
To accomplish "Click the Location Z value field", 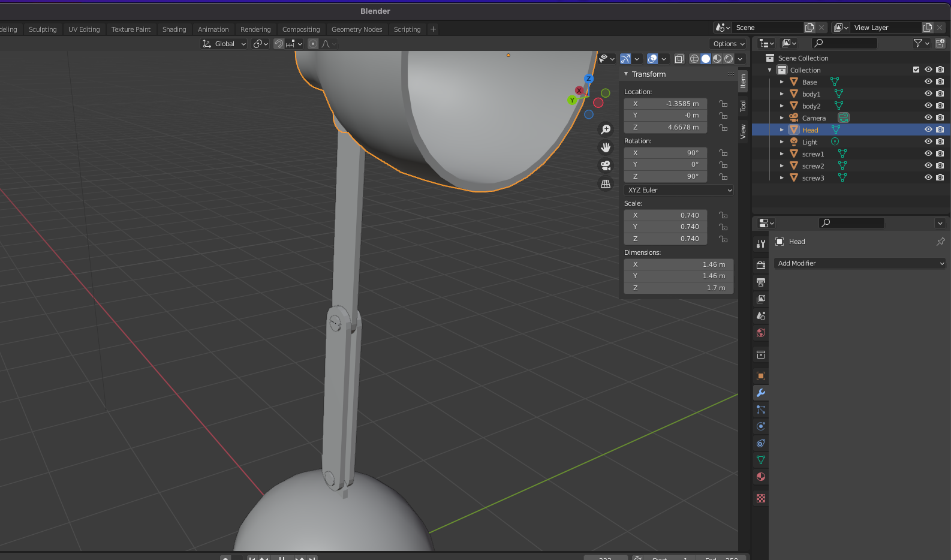I will coord(666,127).
